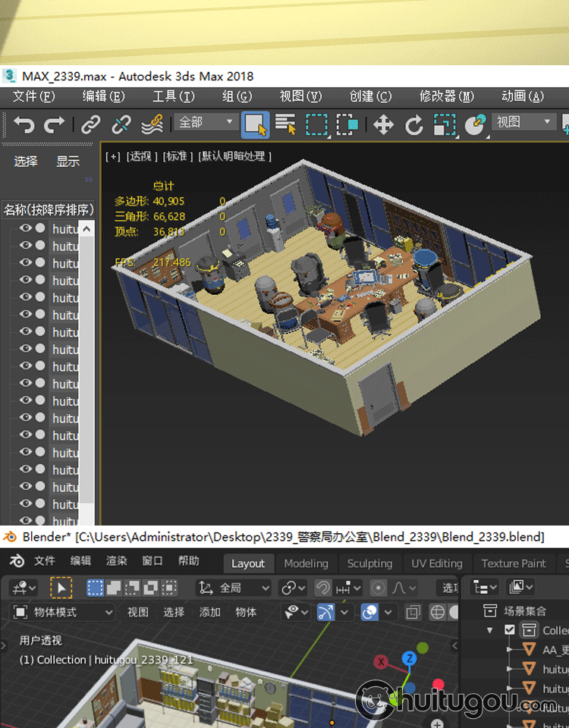
Task: Collapse the Collection tree in outliner
Action: pos(490,630)
